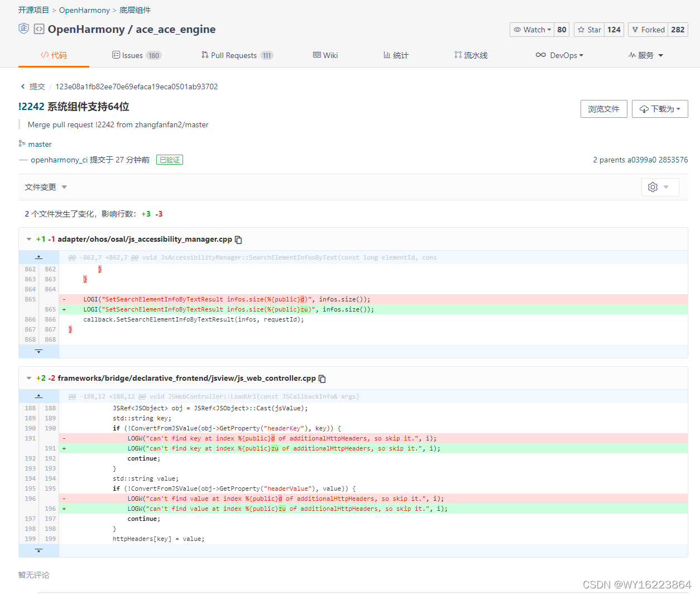
Task: Open ace_ace_engine repository title link
Action: [x=176, y=29]
